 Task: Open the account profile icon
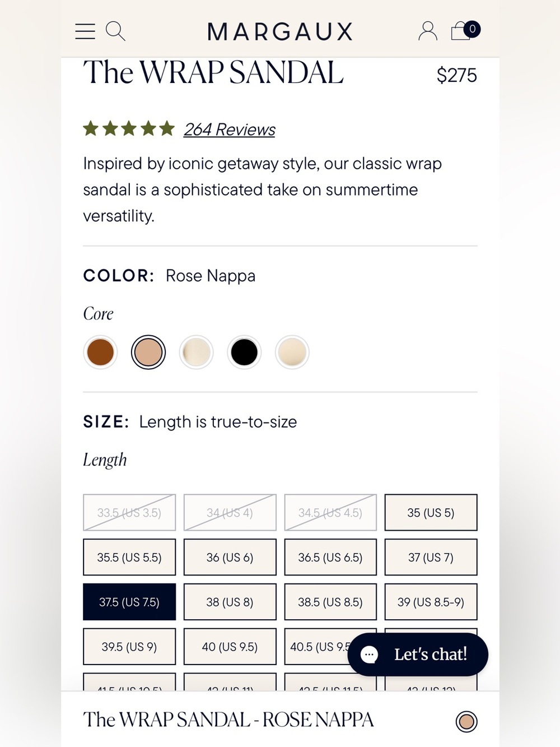(x=428, y=31)
